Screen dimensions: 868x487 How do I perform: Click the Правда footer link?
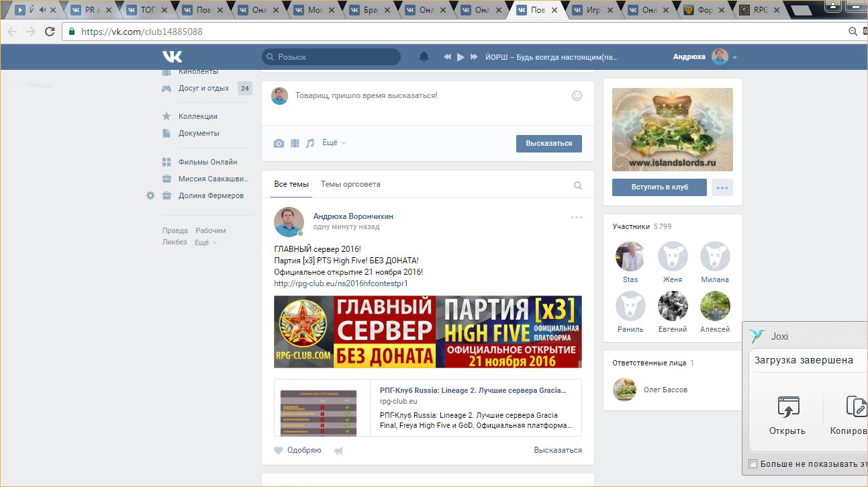(175, 230)
